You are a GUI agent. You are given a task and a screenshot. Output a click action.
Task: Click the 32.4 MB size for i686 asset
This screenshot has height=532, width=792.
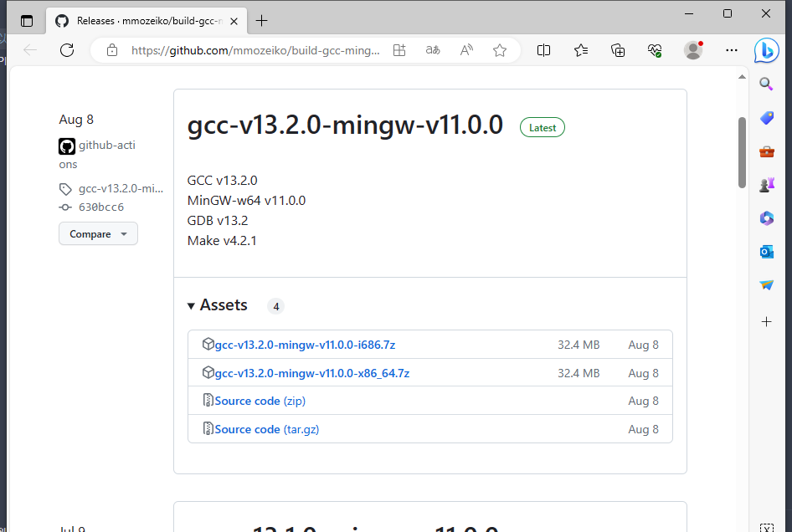point(579,345)
